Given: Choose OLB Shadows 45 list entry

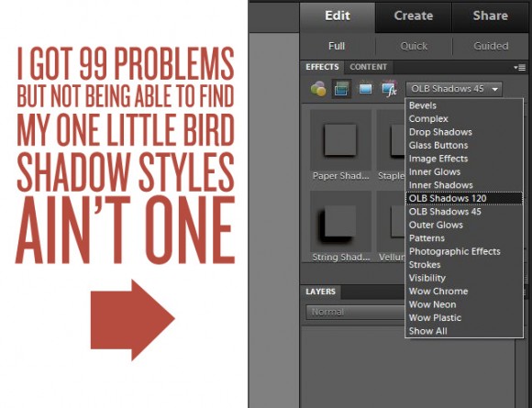Looking at the screenshot, I should 464,212.
